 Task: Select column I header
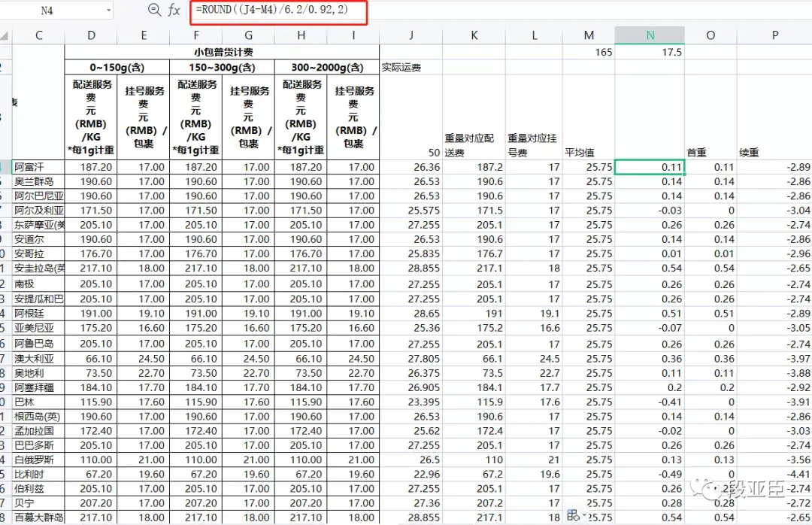pos(353,35)
